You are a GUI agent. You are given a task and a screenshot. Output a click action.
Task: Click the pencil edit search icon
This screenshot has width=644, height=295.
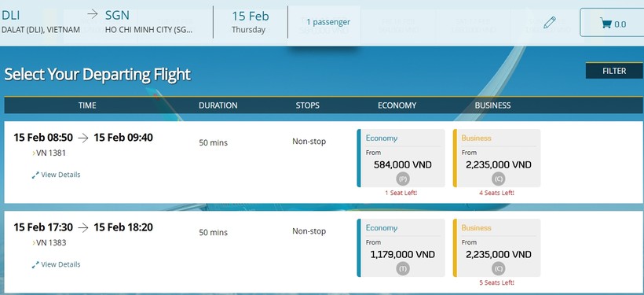(x=550, y=23)
